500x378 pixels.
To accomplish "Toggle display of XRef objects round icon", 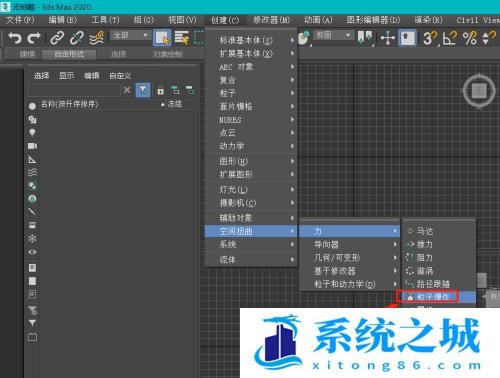I will [32, 199].
